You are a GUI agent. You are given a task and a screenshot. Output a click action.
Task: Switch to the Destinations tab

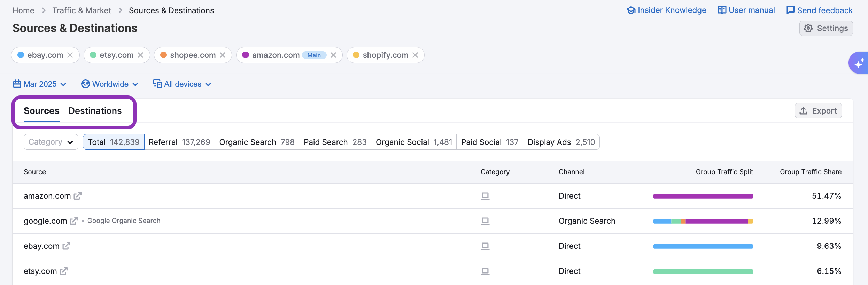click(x=95, y=111)
